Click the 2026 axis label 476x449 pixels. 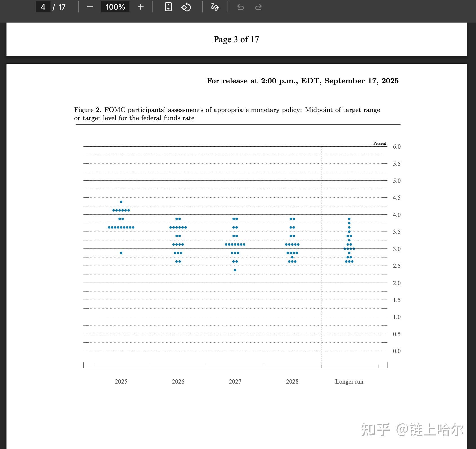pos(178,382)
